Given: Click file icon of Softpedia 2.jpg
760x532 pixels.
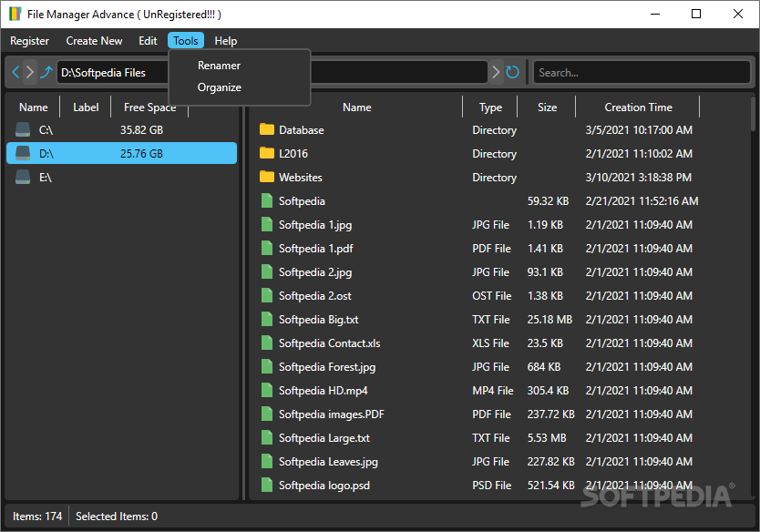Looking at the screenshot, I should [x=267, y=271].
